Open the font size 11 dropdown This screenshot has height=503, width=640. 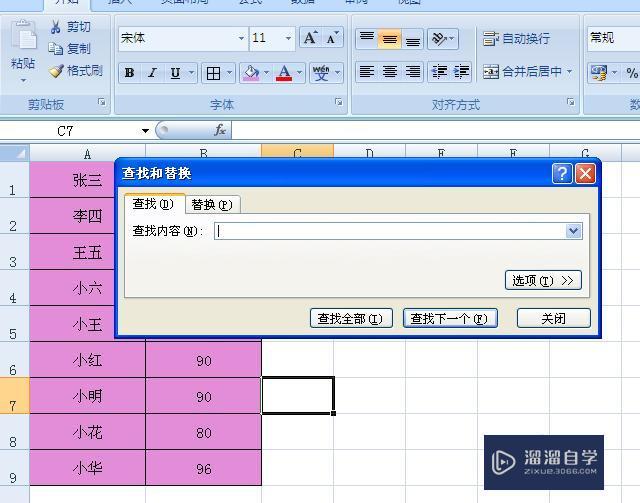click(288, 38)
